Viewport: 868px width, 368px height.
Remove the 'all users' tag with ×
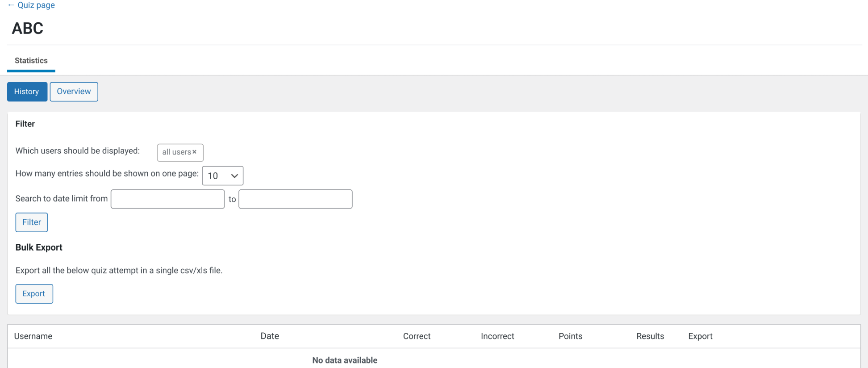point(194,152)
